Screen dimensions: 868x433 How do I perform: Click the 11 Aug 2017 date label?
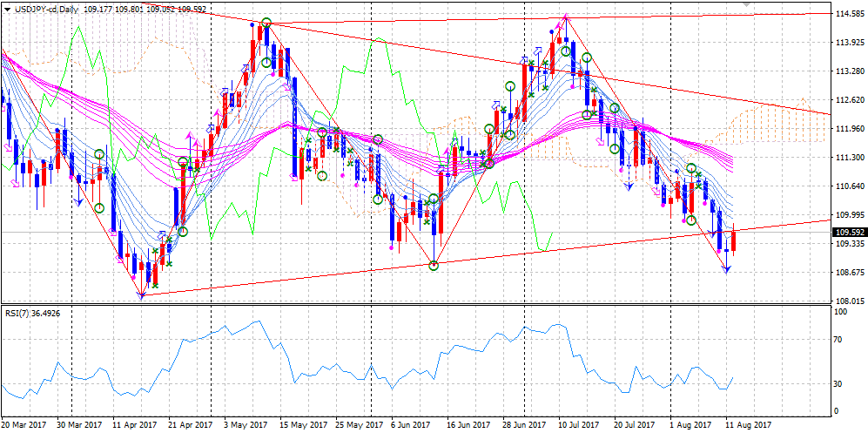[749, 425]
